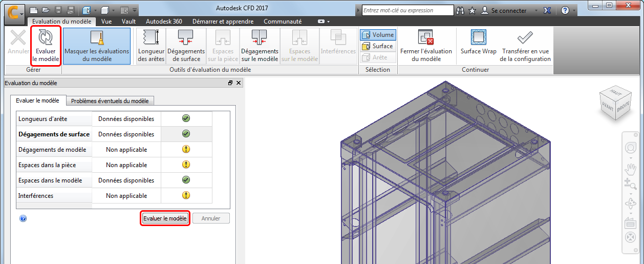Select Interférences row in evaluation table

114,196
